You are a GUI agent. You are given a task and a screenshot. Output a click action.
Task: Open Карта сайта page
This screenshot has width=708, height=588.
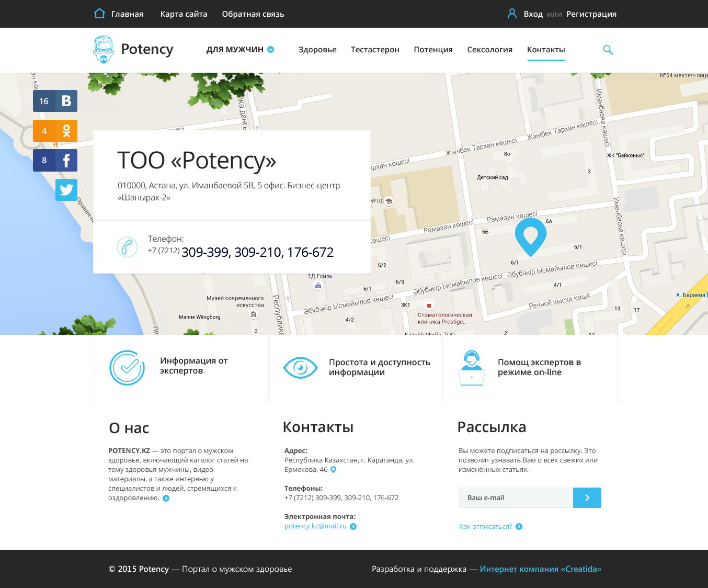click(x=184, y=14)
